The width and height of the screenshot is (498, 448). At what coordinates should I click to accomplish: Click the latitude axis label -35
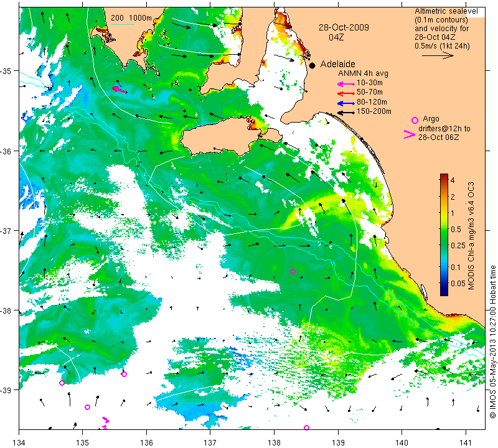tap(6, 71)
